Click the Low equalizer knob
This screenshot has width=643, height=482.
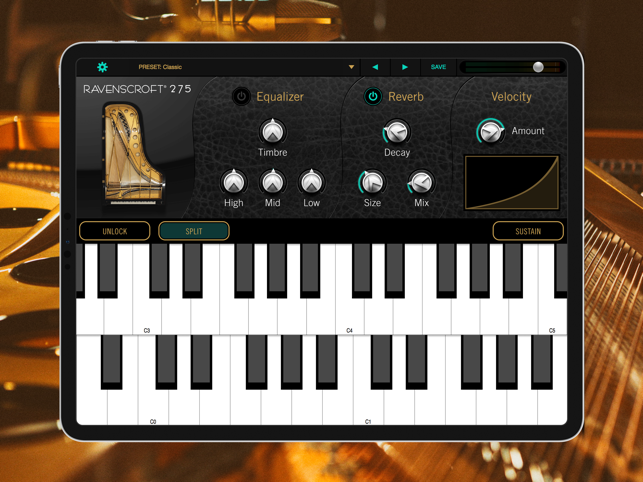(311, 182)
